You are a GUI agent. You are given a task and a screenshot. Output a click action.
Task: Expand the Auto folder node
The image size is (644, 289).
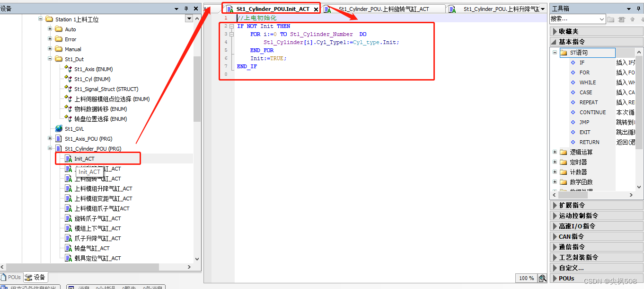click(x=50, y=29)
